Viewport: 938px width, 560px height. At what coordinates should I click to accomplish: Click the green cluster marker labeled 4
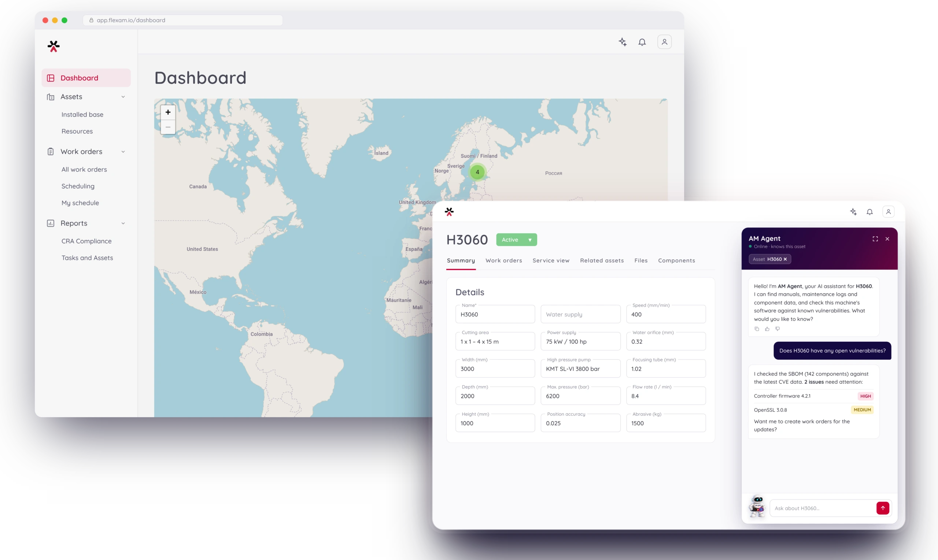tap(477, 172)
